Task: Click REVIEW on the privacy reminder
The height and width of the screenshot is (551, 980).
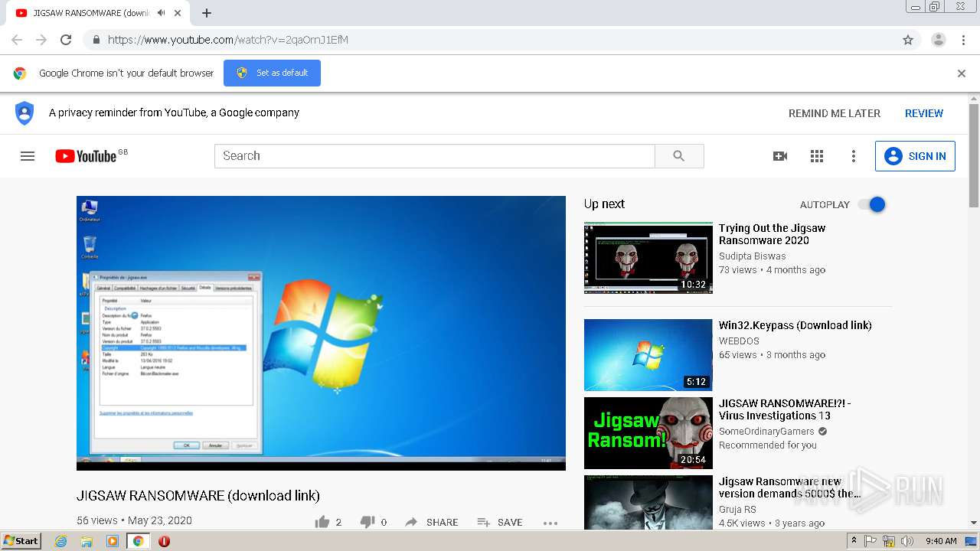Action: coord(924,113)
